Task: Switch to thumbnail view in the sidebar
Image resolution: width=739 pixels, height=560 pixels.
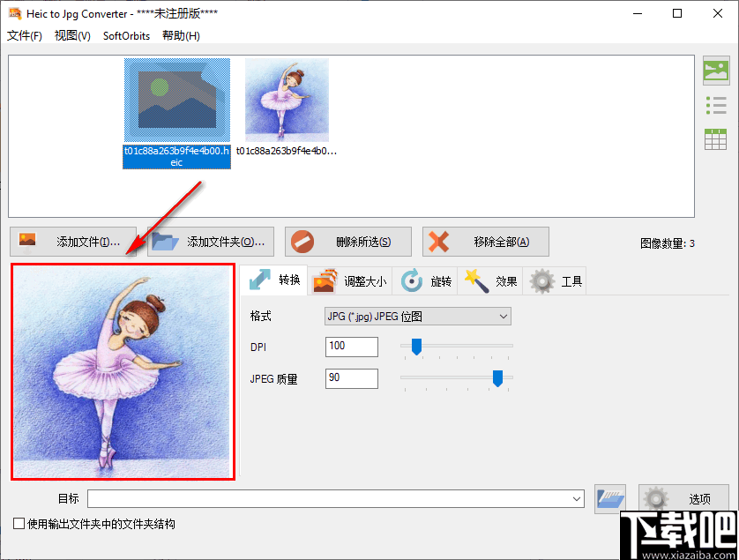Action: (x=716, y=69)
